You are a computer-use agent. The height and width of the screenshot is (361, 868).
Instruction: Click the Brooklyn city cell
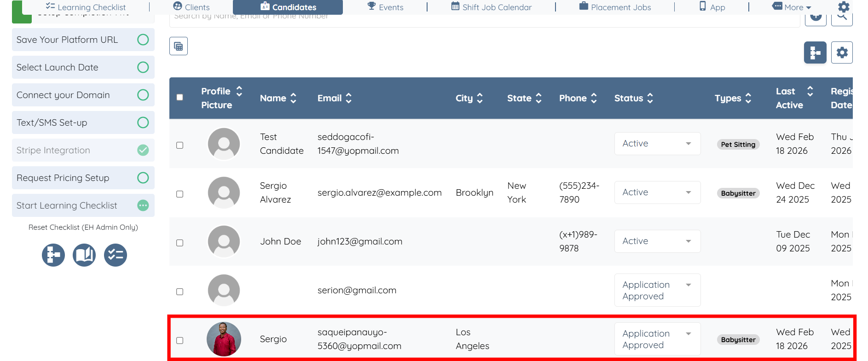click(475, 192)
